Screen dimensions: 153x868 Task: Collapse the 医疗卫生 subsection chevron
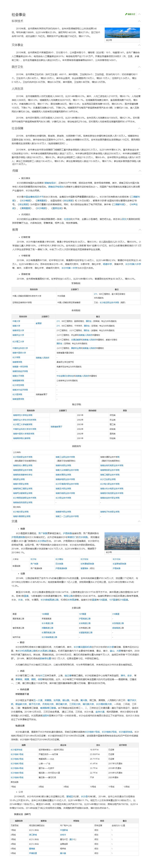coord(139,67)
